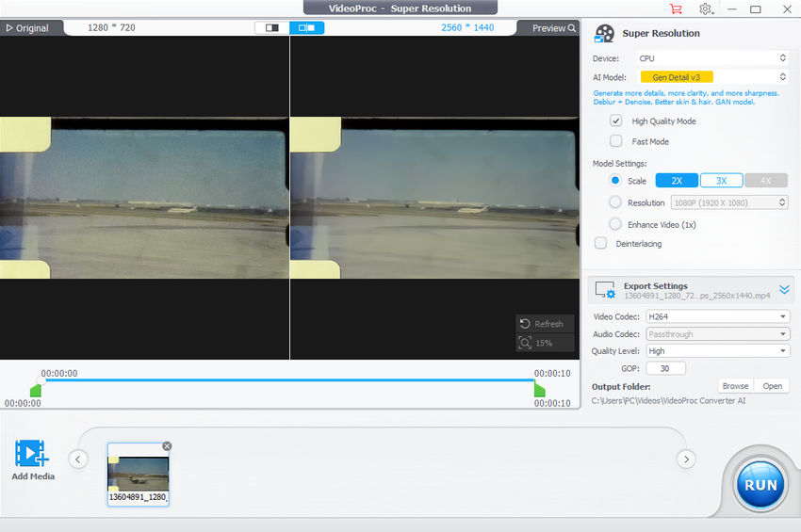Image resolution: width=801 pixels, height=532 pixels.
Task: Click the 2560 * 1440 resolution text
Action: 467,27
